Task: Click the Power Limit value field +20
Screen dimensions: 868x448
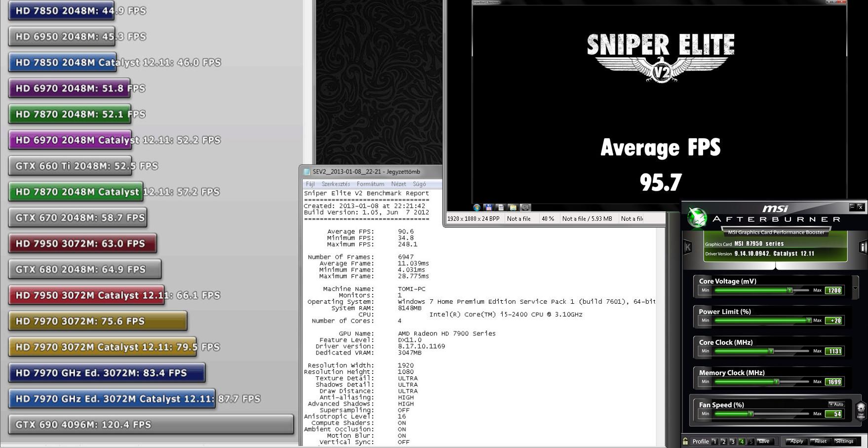Action: (834, 321)
